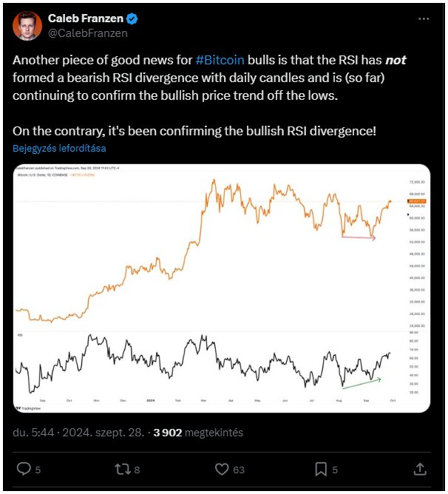Screen dimensions: 448x494
Task: Click the #Bitcoin hashtag link
Action: click(220, 60)
